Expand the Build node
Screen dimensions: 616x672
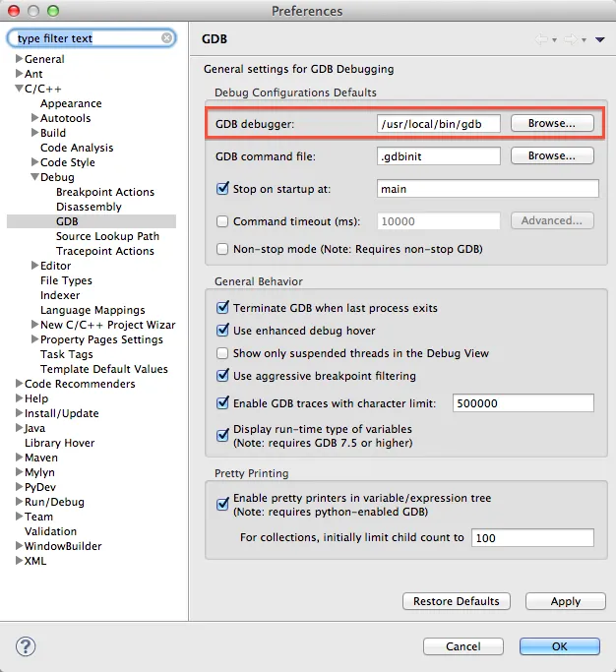point(34,133)
